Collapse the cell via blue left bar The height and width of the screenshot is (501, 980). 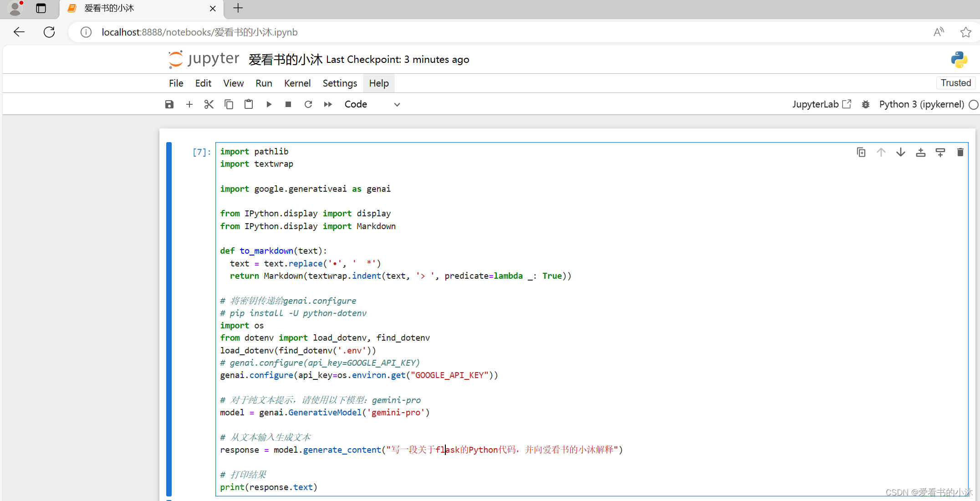coord(169,319)
